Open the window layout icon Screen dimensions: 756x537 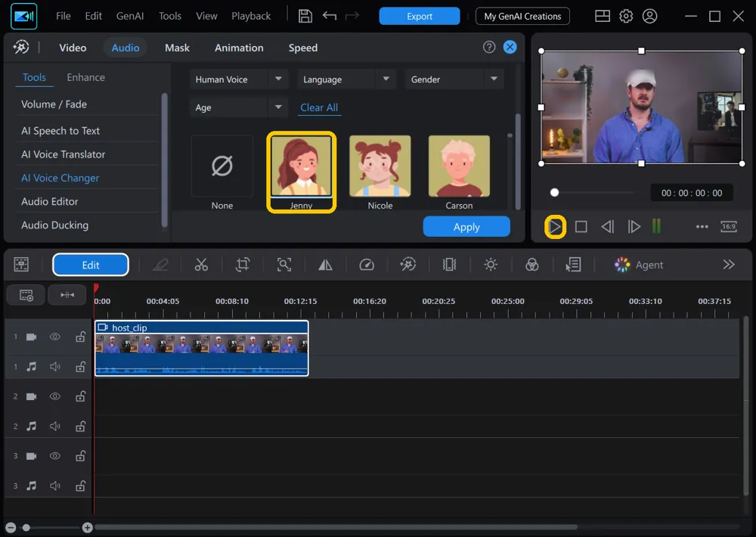[603, 16]
